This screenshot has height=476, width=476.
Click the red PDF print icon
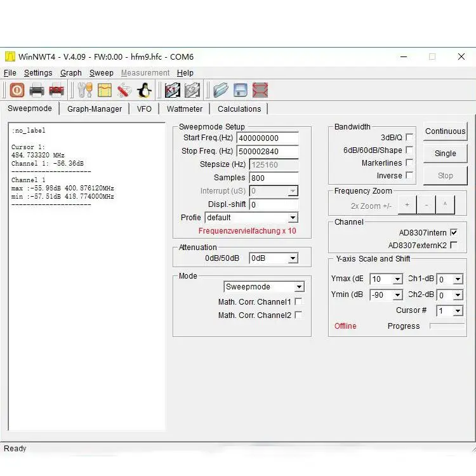(56, 90)
